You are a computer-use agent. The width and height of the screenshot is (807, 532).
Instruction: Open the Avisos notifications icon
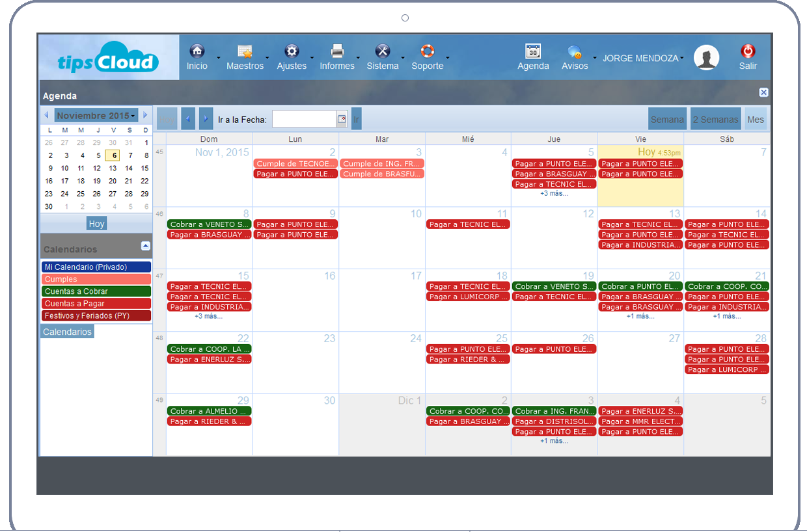[x=574, y=52]
